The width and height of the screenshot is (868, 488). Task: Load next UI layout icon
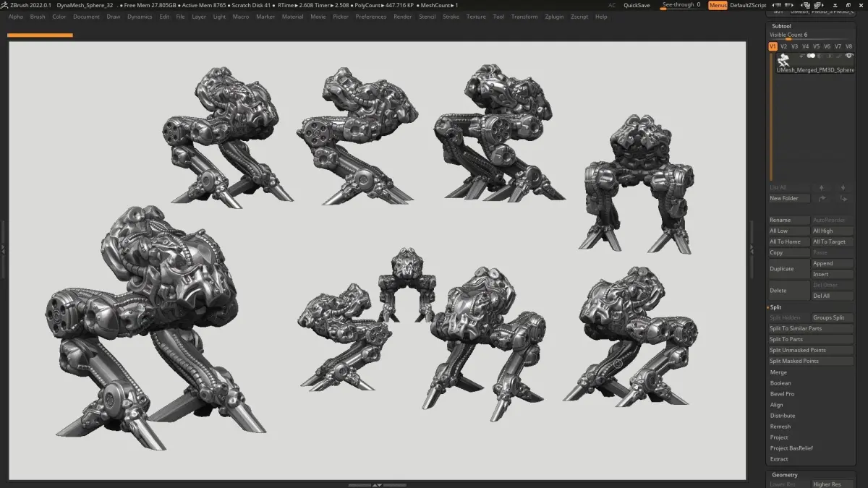pos(819,5)
